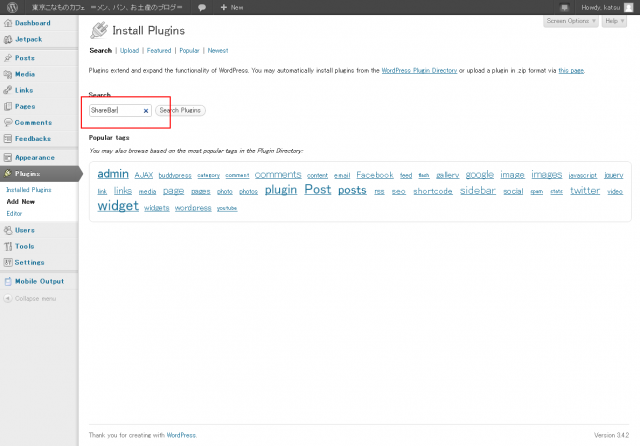640x446 pixels.
Task: Open the Comments sidebar menu
Action: [33, 122]
